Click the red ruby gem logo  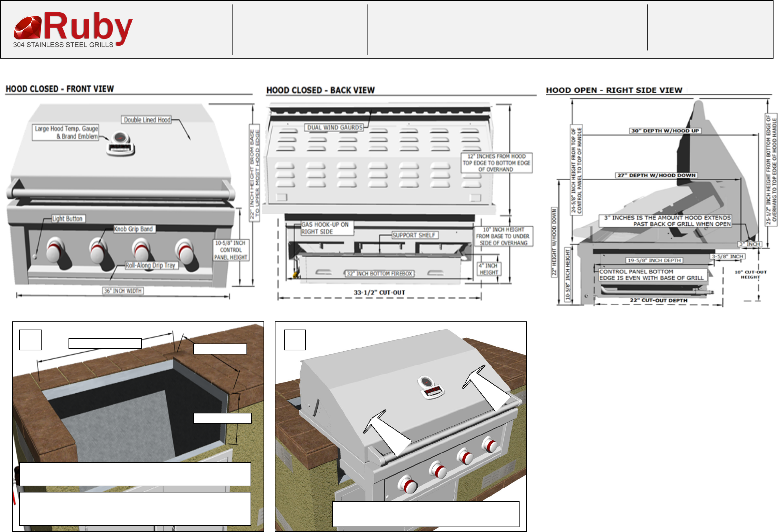click(27, 28)
